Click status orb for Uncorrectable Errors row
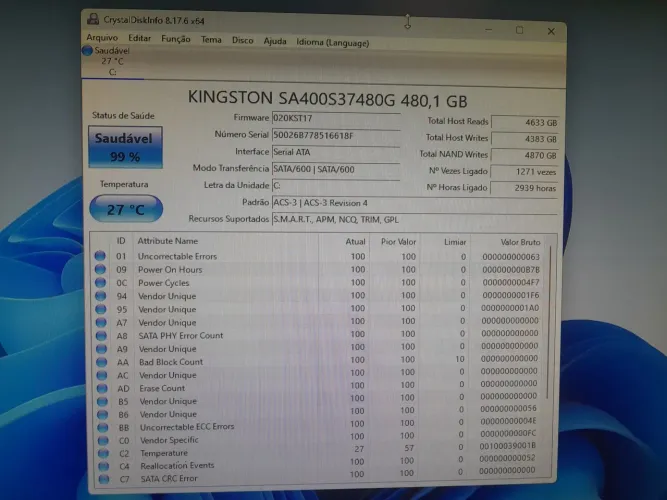Screen dimensions: 667x500 (x=100, y=256)
